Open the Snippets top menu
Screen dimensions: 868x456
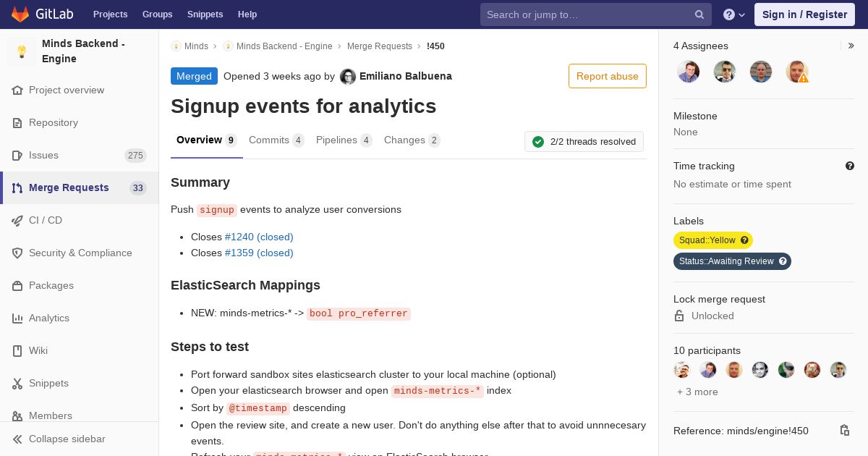tap(205, 14)
